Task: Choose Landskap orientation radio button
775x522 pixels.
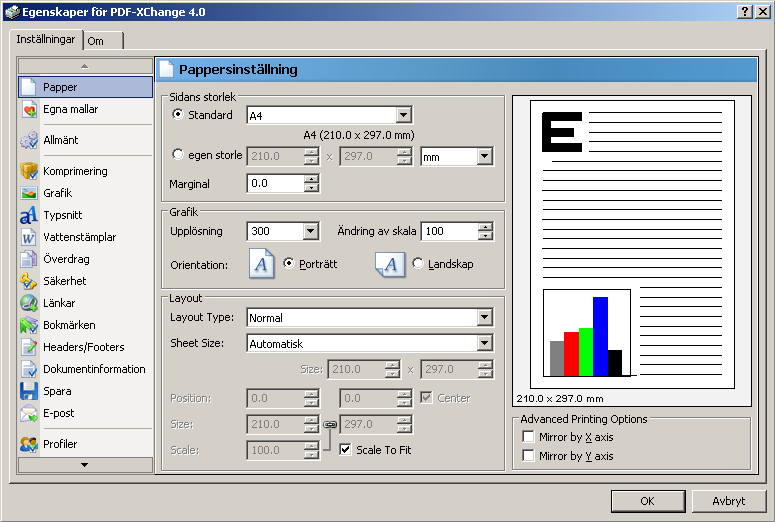Action: pos(418,263)
